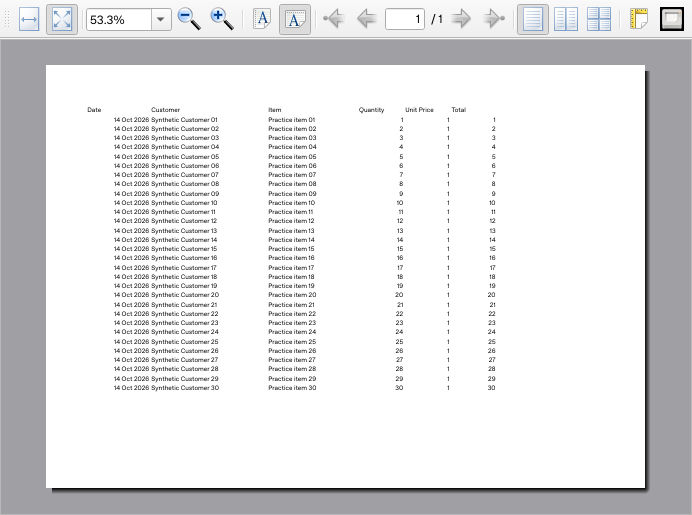Click the page number input showing 1
Viewport: 692px width, 515px height.
405,19
